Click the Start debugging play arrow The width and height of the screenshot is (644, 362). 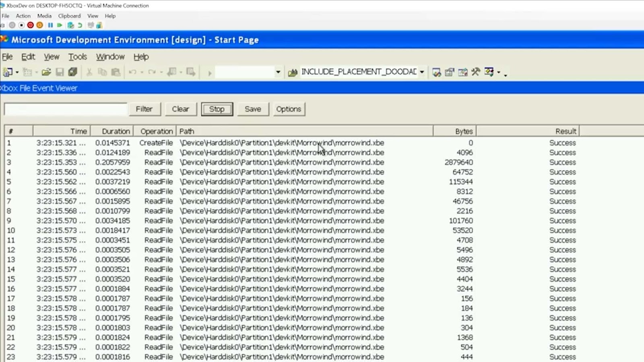point(209,73)
